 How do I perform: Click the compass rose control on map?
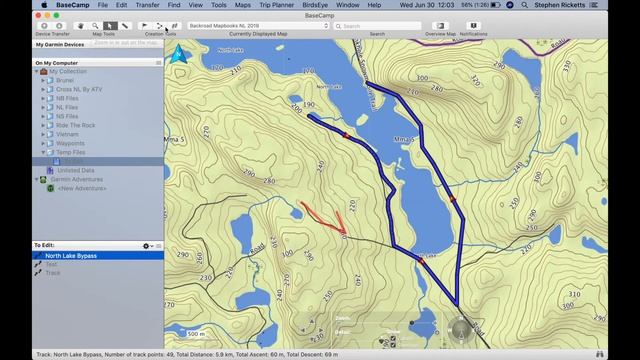coord(461,330)
